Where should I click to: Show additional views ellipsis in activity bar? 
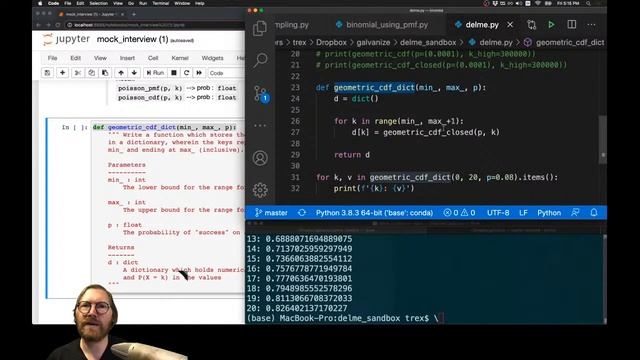(260, 125)
